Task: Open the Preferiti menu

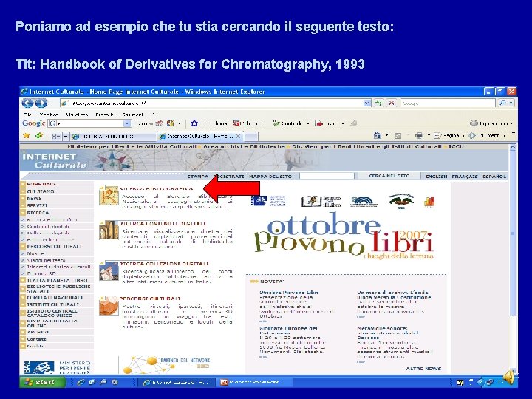Action: click(104, 115)
